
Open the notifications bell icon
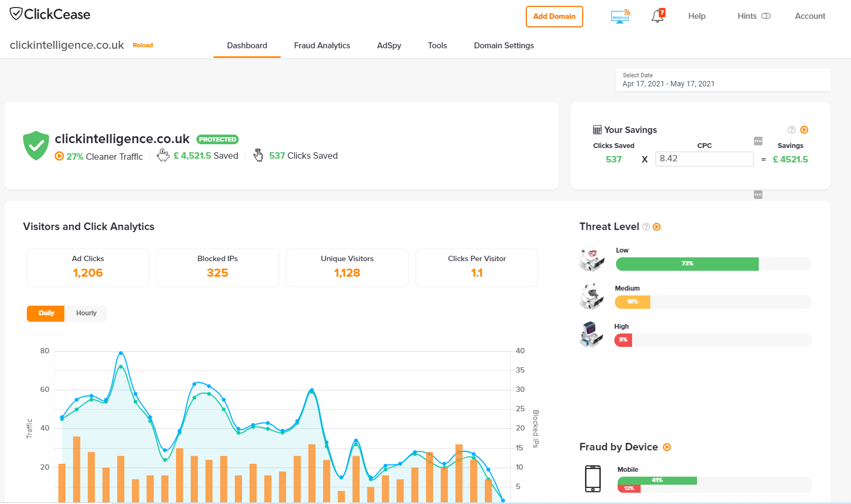coord(657,16)
